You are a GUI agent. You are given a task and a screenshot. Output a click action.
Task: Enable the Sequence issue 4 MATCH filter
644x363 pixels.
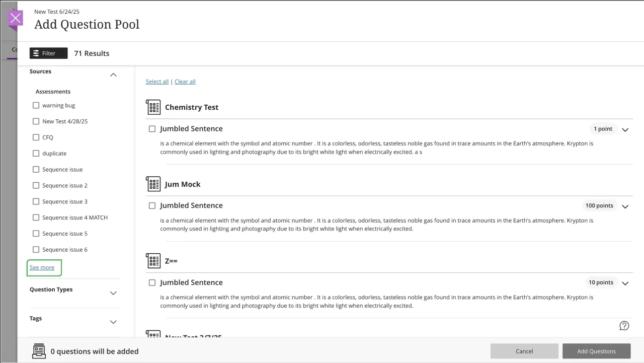[36, 217]
